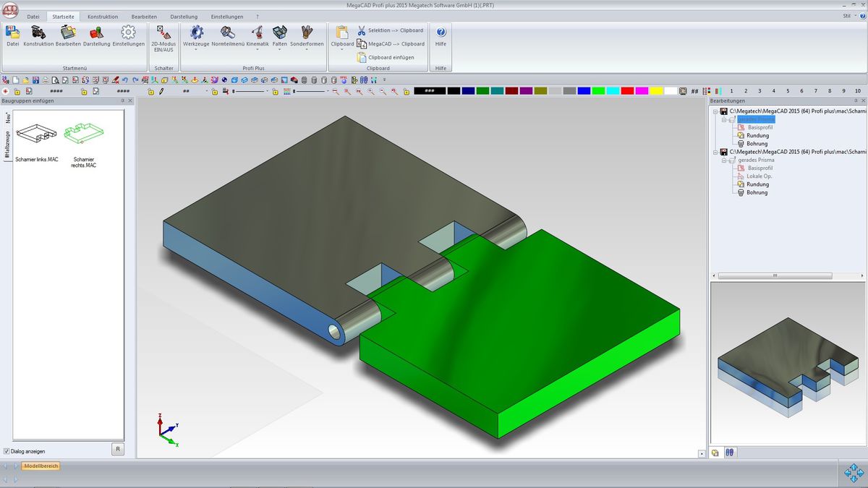Click the Bearbeiten ribbon icon

(x=68, y=33)
